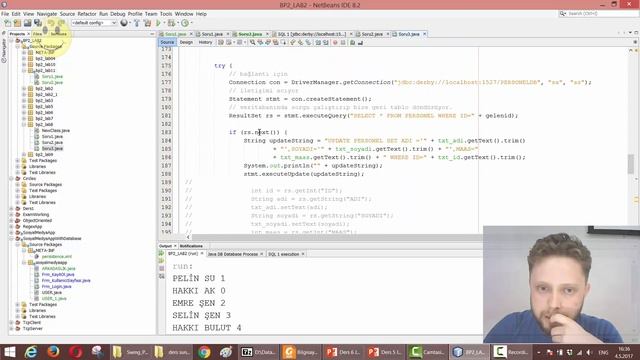Click the Debug Project toolbar icon
Viewport: 640px width, 360px height.
[x=171, y=23]
